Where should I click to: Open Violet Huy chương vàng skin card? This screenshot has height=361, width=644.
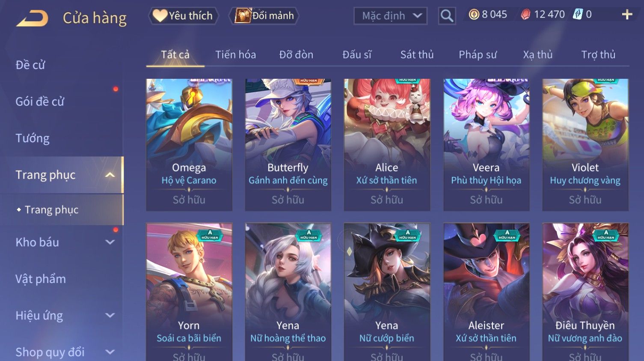[585, 144]
